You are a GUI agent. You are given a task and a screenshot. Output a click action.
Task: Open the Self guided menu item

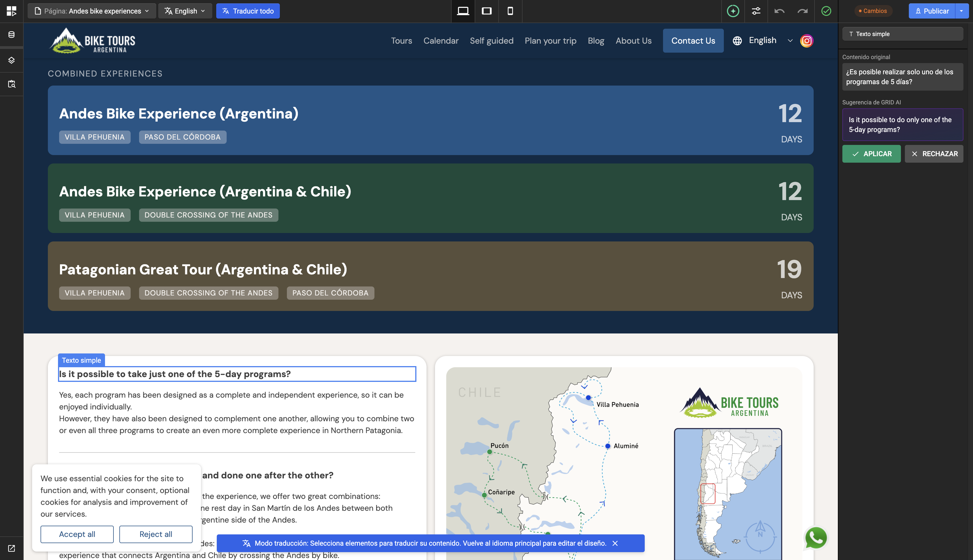coord(491,41)
